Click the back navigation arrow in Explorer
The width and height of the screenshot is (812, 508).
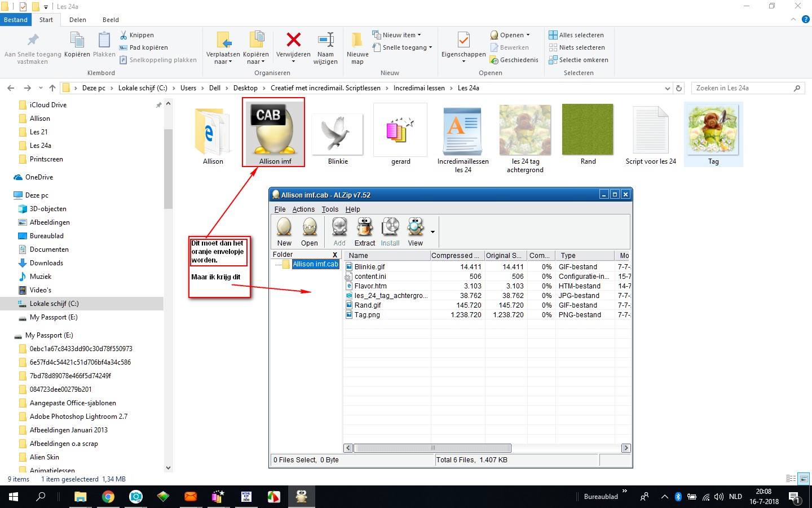(11, 88)
